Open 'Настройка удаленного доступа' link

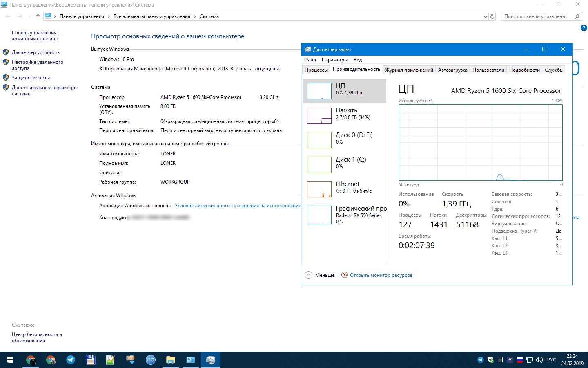pyautogui.click(x=38, y=65)
